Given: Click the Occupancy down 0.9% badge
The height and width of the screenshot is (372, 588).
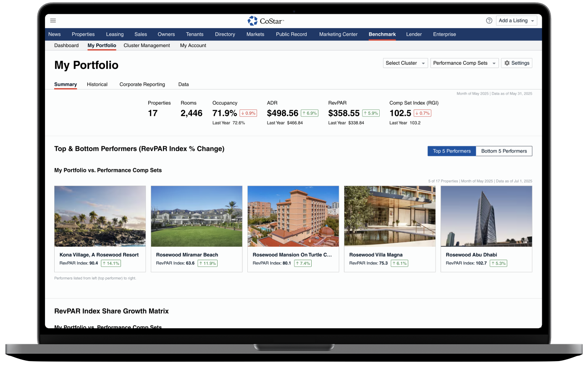Looking at the screenshot, I should 248,113.
